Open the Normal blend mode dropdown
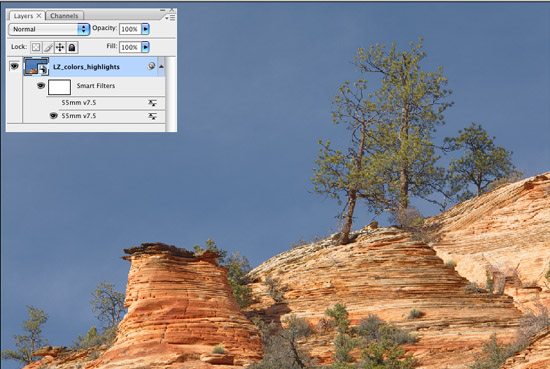 [49, 29]
